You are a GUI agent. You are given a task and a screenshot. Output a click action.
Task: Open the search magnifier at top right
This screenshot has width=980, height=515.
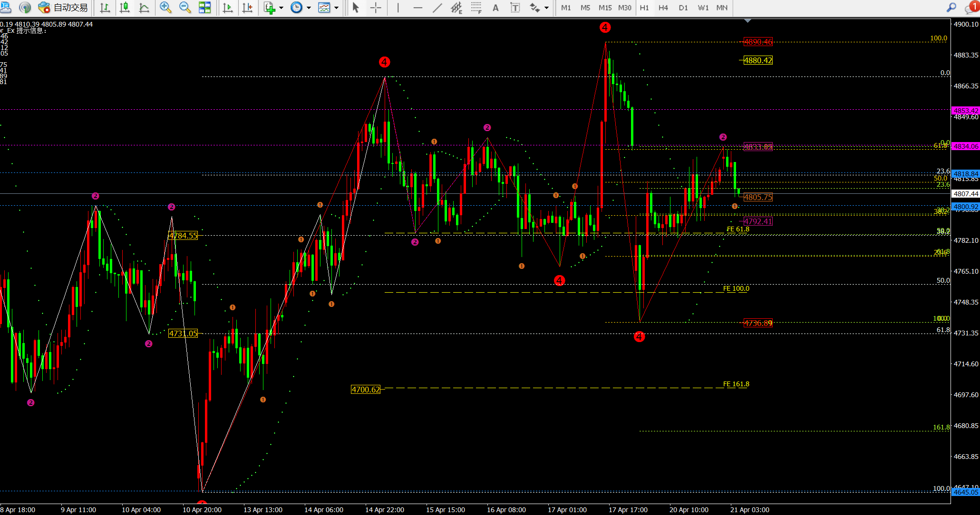[x=951, y=8]
